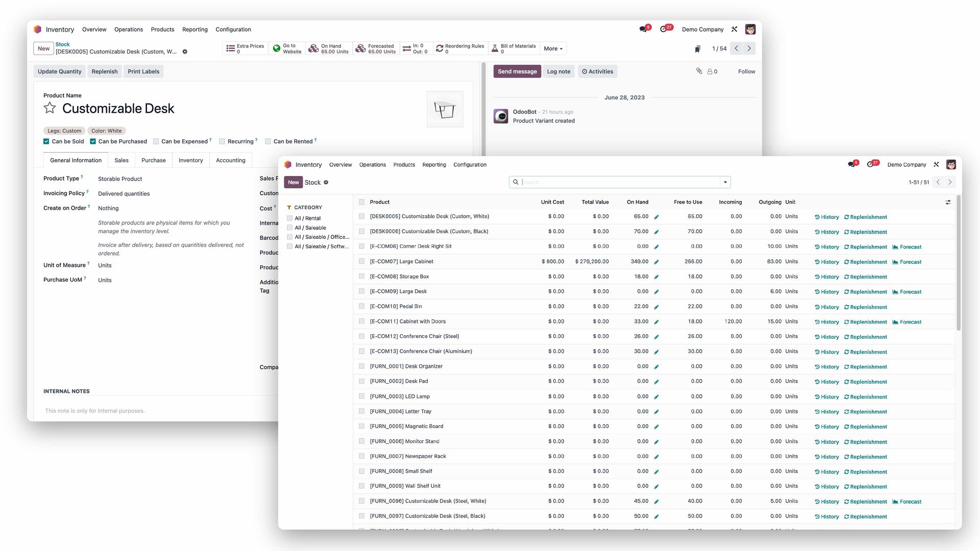Switch to the Accounting tab
This screenshot has width=980, height=551.
point(230,160)
